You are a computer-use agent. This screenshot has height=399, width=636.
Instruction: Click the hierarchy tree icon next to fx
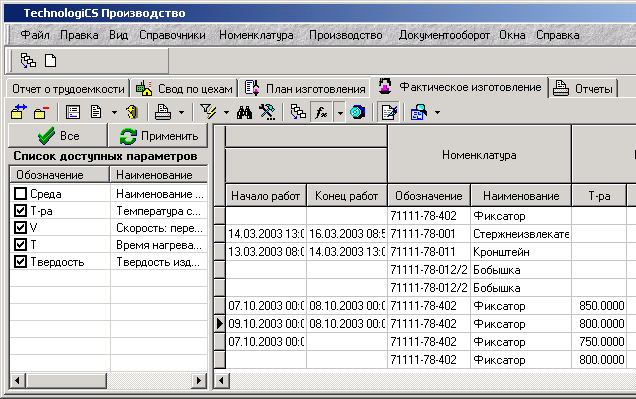coord(298,112)
